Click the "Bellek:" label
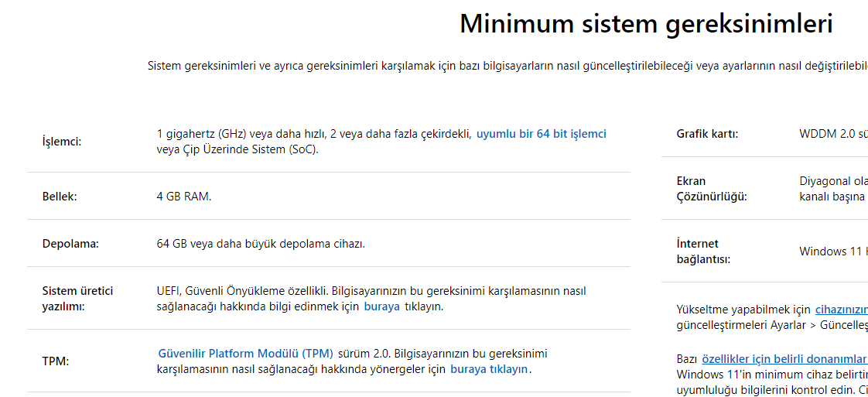868x397 pixels. (60, 197)
